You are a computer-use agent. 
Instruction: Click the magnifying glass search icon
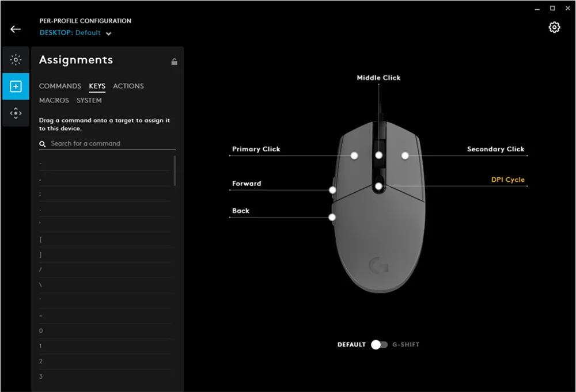[x=43, y=144]
